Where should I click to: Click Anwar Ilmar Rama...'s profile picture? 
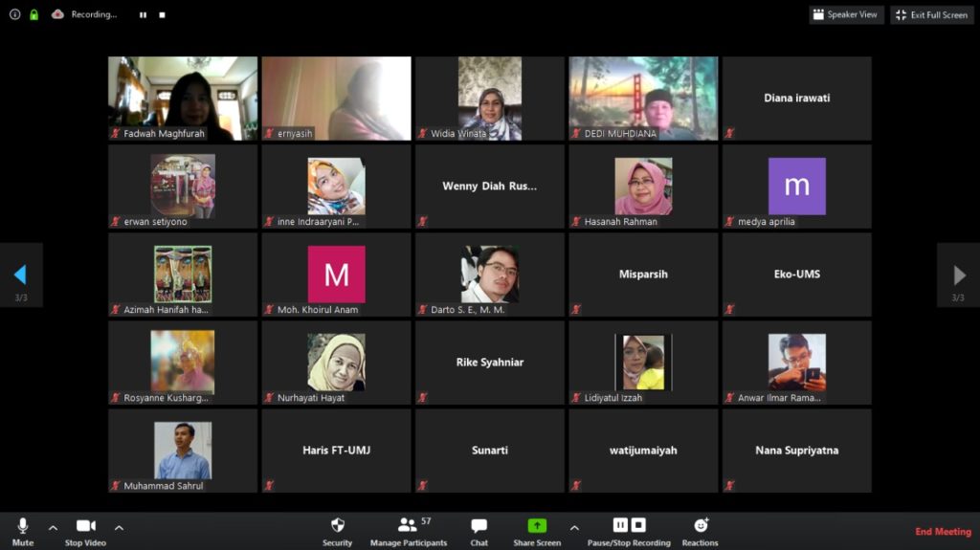pos(797,362)
